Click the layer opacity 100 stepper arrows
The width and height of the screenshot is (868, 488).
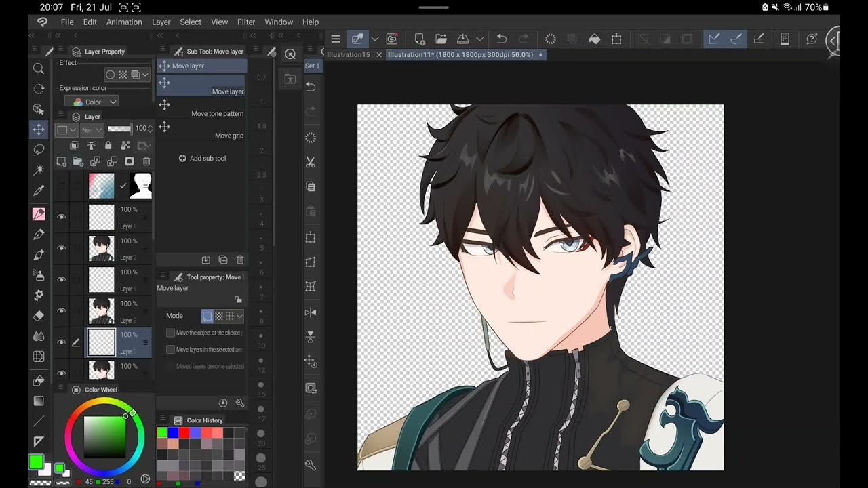pos(151,128)
